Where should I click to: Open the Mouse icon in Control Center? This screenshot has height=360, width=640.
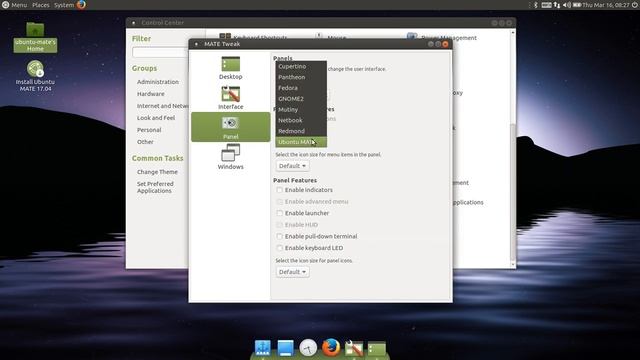coord(319,36)
